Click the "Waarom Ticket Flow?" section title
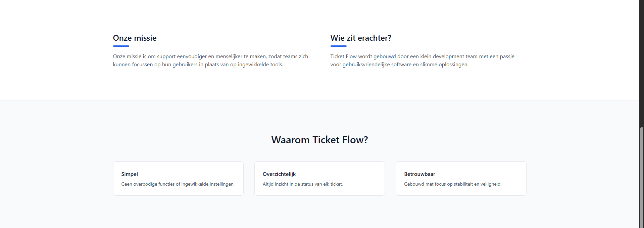Viewport: 644px width, 228px height. tap(319, 140)
